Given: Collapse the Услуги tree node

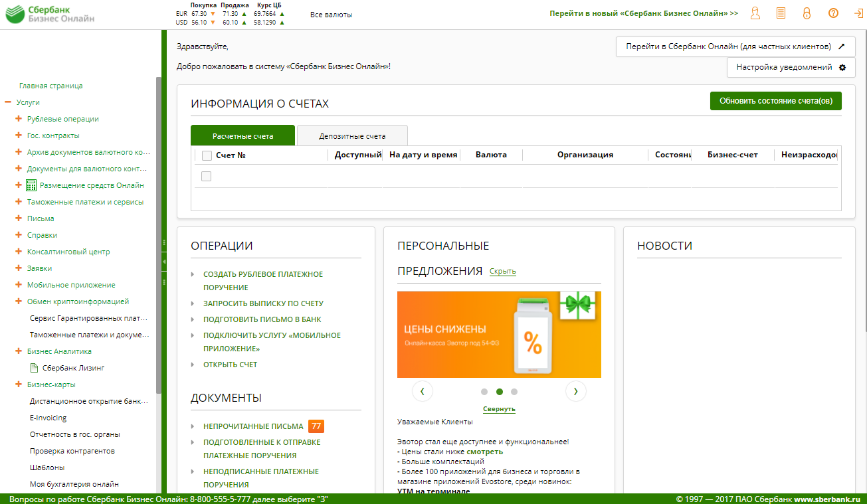Looking at the screenshot, I should 8,102.
